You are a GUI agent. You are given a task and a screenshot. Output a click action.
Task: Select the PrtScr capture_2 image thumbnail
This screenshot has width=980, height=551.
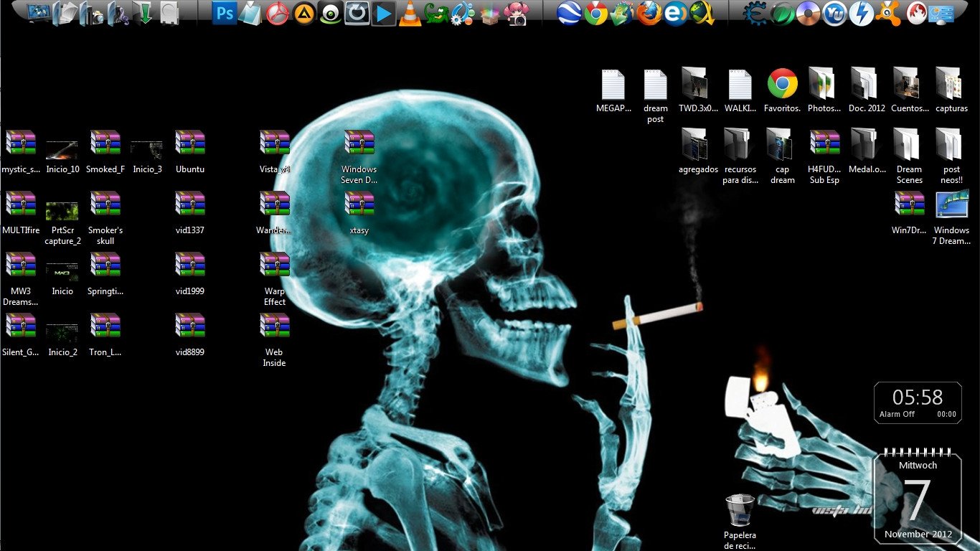(62, 223)
